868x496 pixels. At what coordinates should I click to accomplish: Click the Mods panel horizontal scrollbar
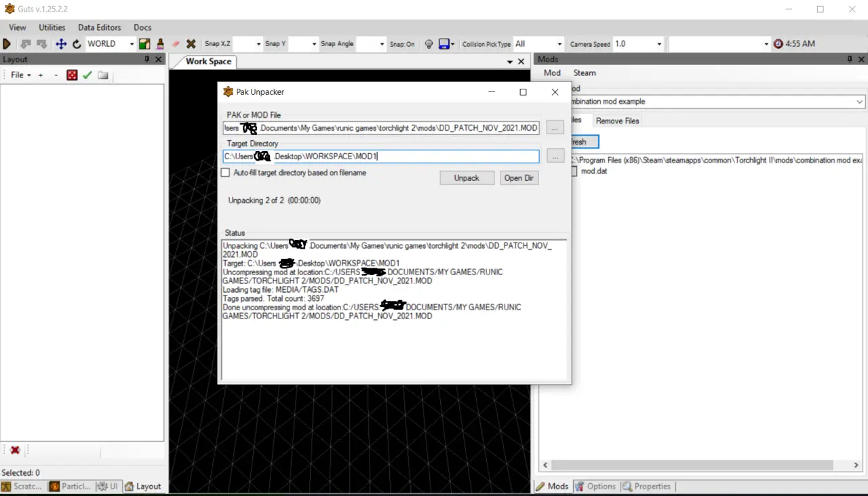[692, 466]
